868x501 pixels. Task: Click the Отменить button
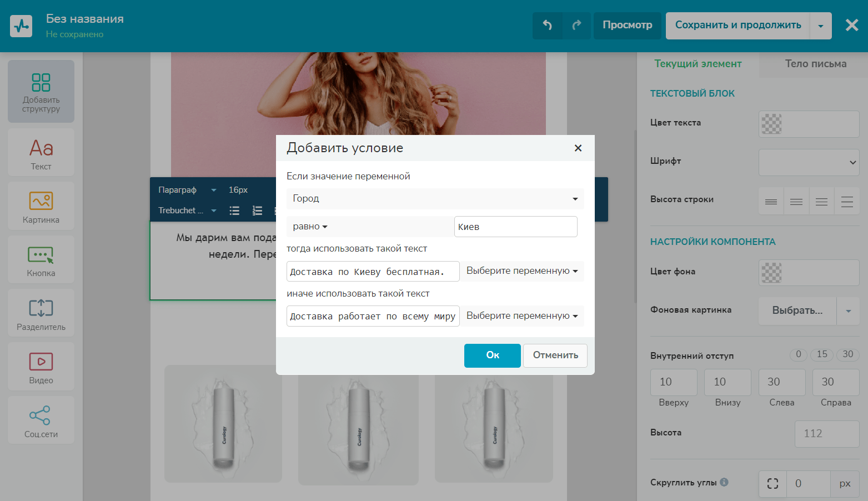pos(555,355)
